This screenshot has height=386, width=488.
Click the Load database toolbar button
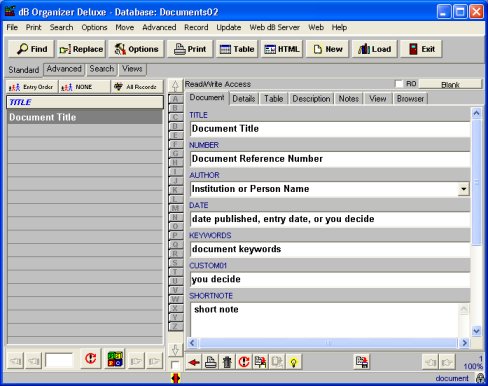click(374, 49)
